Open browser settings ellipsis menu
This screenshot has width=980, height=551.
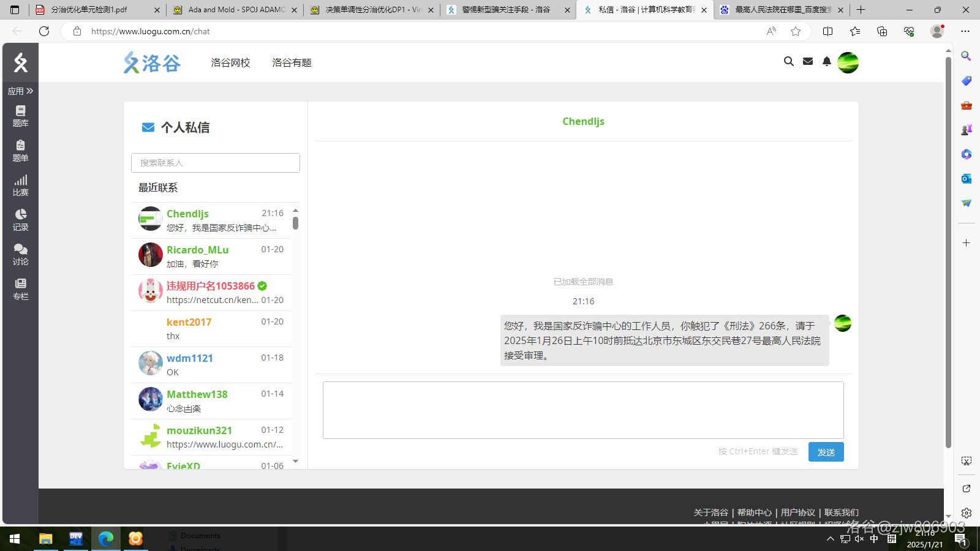965,31
